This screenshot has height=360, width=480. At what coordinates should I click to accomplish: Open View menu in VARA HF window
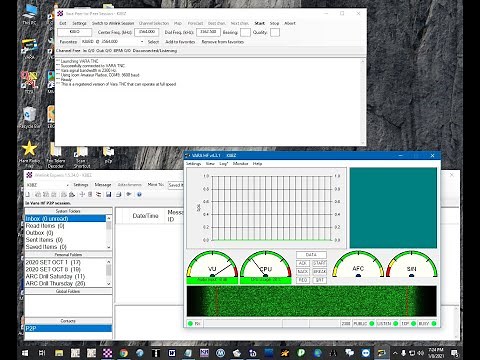(210, 164)
